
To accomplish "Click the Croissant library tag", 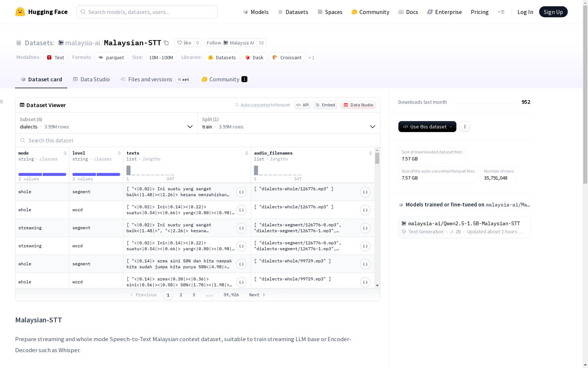I will click(287, 57).
